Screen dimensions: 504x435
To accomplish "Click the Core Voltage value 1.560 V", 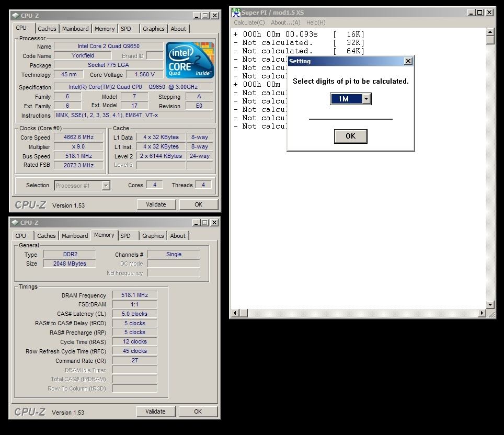I will (x=145, y=75).
